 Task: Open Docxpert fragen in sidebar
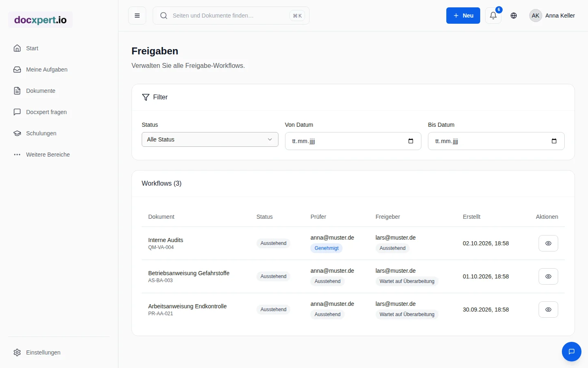tap(59, 112)
